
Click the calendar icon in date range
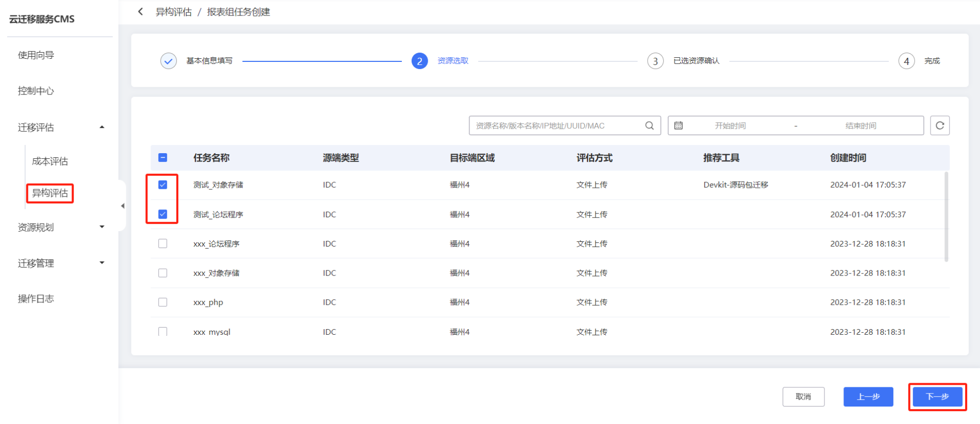coord(679,125)
